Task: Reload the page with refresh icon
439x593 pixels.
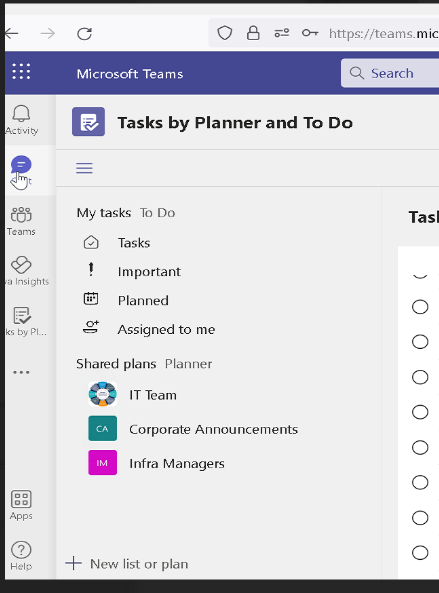Action: pyautogui.click(x=84, y=34)
